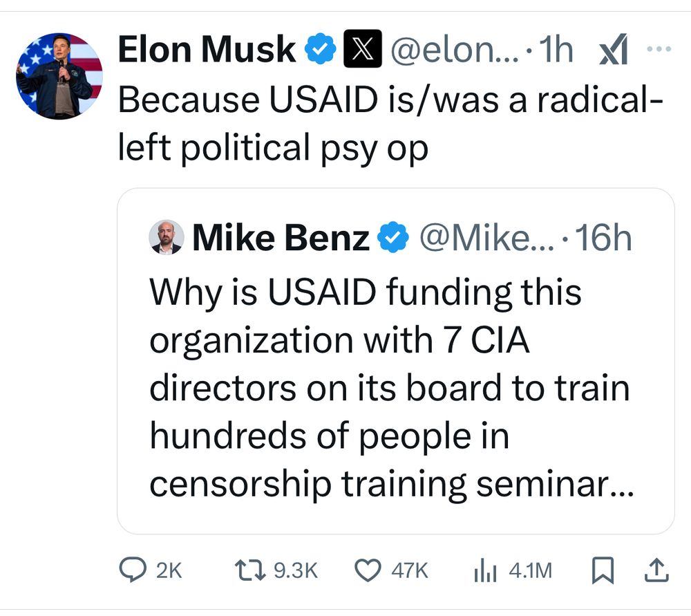Like the post with heart icon
The width and height of the screenshot is (691, 616).
[x=368, y=570]
